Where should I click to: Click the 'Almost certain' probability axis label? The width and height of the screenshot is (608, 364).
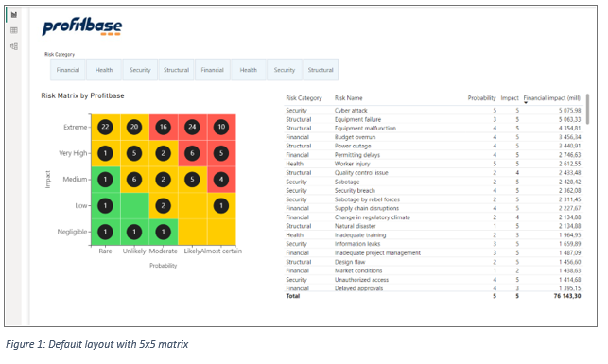coord(221,251)
